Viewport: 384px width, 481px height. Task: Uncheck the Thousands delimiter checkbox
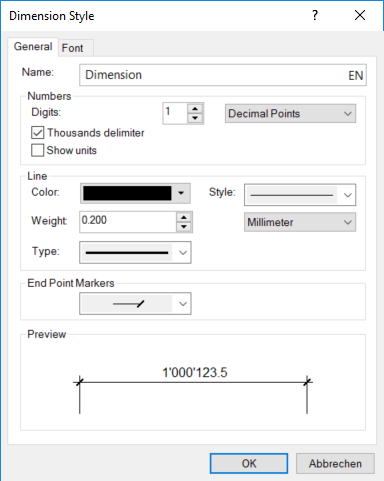coord(37,133)
